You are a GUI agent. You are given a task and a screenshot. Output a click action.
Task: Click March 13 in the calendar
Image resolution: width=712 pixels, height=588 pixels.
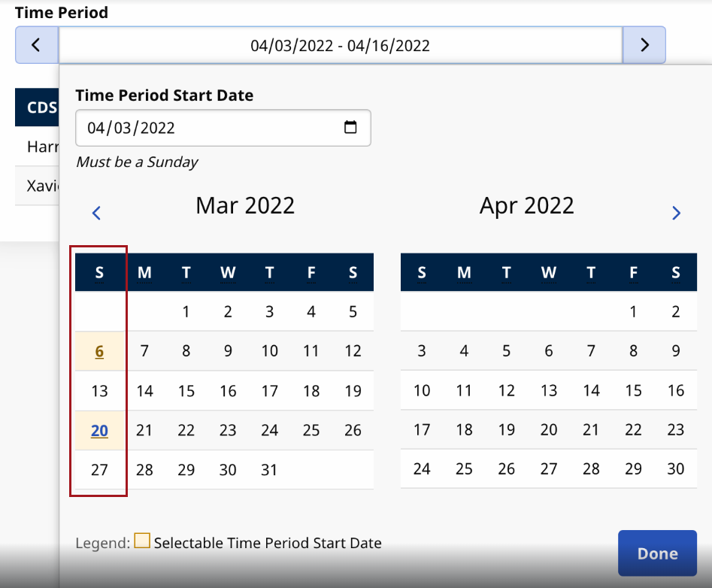99,391
